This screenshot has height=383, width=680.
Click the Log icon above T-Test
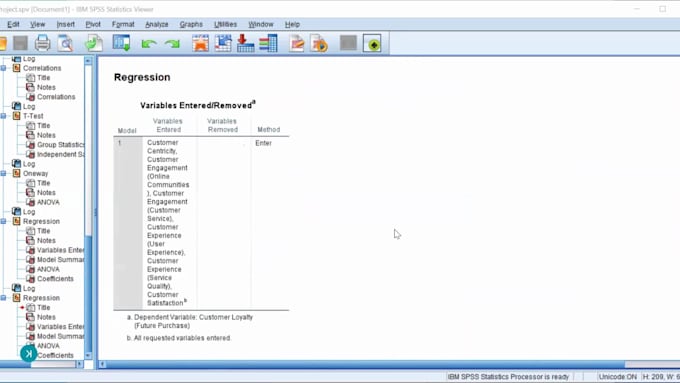(16, 106)
